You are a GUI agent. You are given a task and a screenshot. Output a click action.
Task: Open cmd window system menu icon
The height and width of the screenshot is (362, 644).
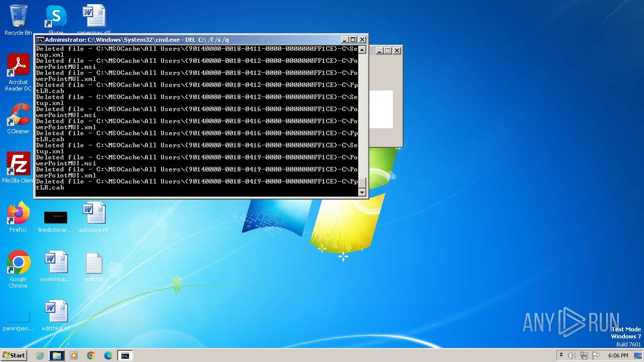point(40,40)
